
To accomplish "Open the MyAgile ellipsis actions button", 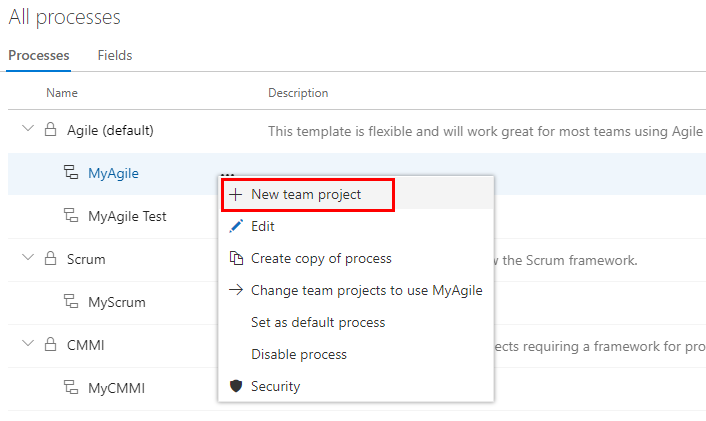I will click(x=227, y=173).
